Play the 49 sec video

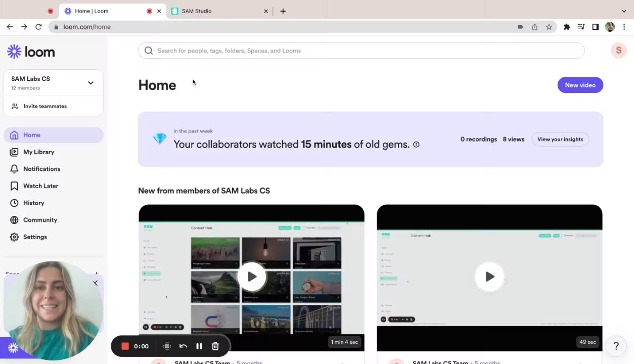pyautogui.click(x=489, y=277)
